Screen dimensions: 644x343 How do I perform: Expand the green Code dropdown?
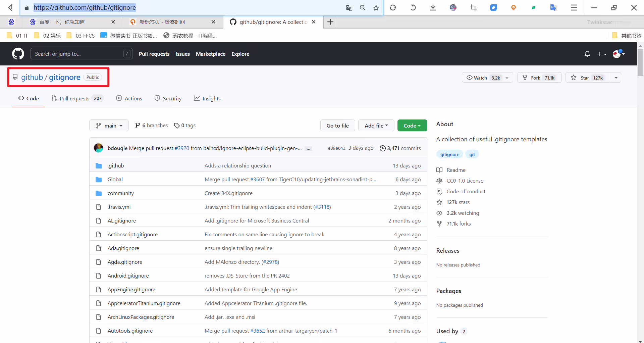point(412,126)
